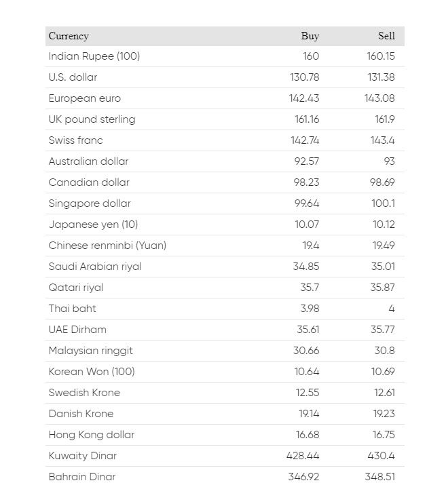Select Malaysian ringgit buy rate 30.66

(x=306, y=351)
